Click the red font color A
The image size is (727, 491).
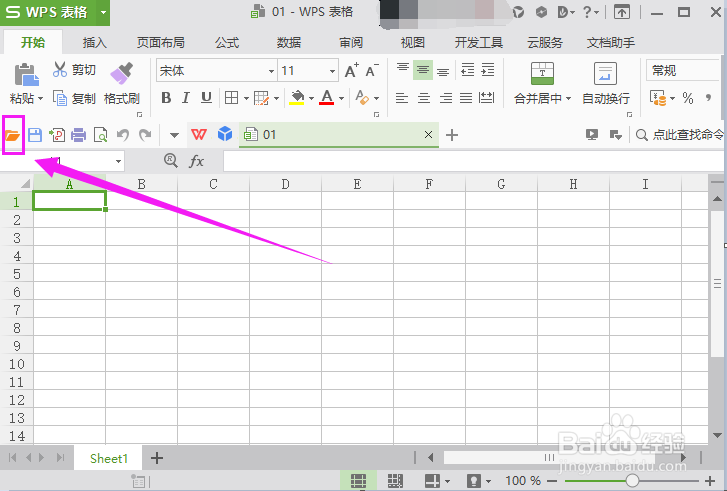pyautogui.click(x=327, y=97)
